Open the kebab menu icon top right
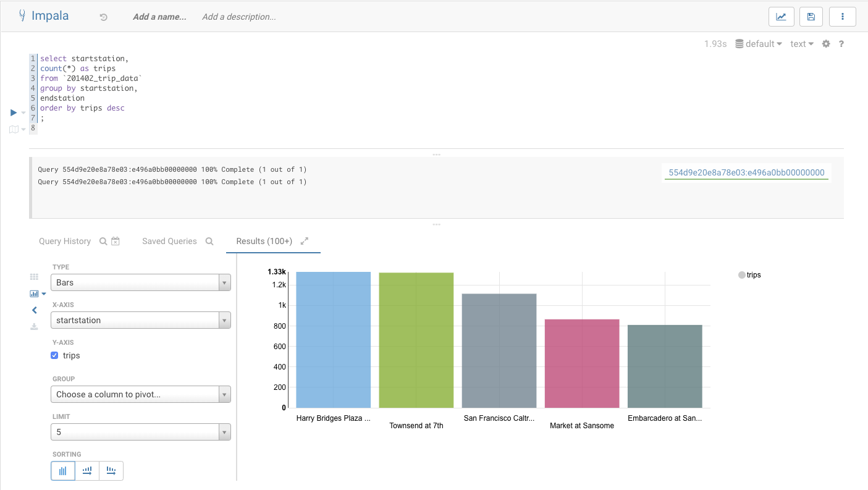The height and width of the screenshot is (490, 868). pyautogui.click(x=843, y=17)
